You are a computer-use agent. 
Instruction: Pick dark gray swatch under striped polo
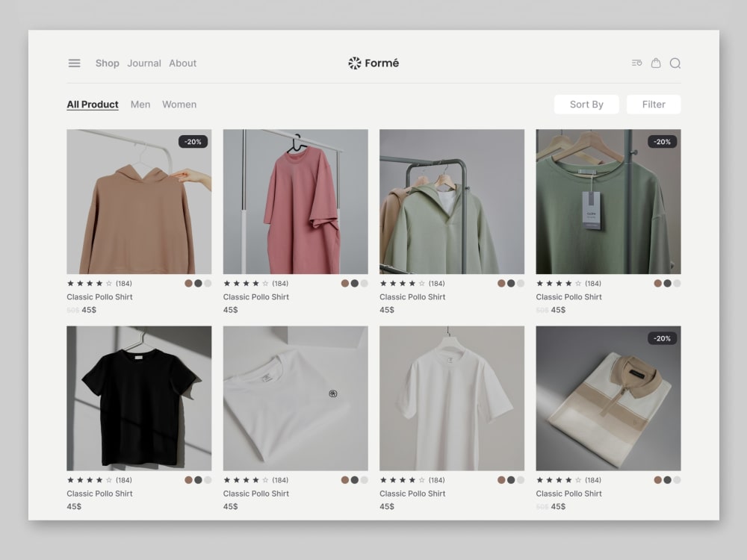coord(667,480)
